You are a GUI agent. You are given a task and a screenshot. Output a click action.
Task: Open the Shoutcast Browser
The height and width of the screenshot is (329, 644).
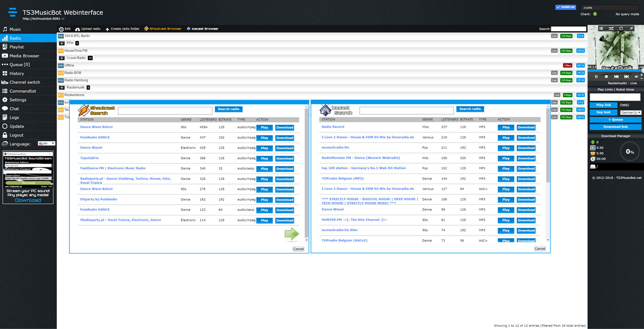[163, 29]
